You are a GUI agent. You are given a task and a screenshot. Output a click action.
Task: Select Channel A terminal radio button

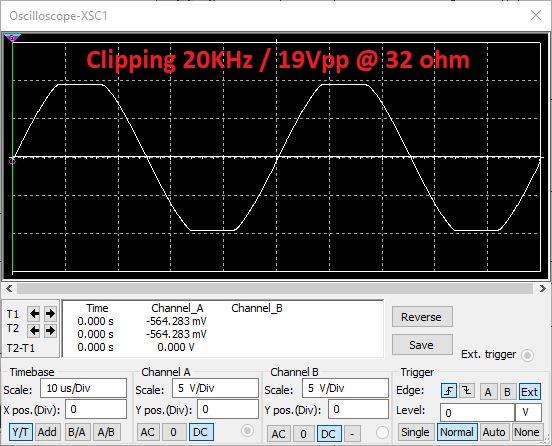pyautogui.click(x=247, y=430)
